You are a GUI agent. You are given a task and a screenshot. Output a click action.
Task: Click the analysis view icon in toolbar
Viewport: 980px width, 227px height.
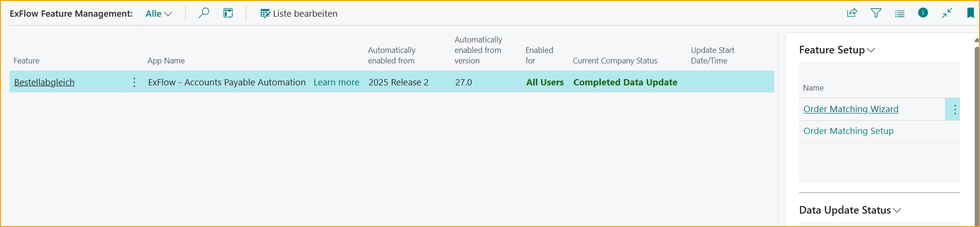[228, 13]
